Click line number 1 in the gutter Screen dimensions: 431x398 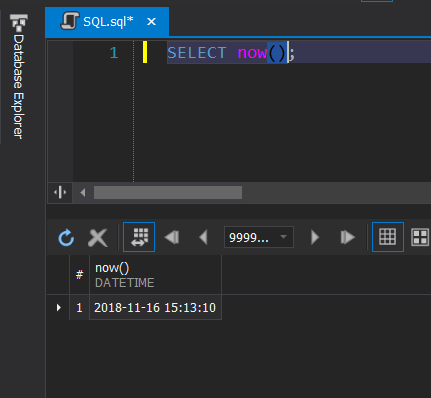(x=114, y=53)
